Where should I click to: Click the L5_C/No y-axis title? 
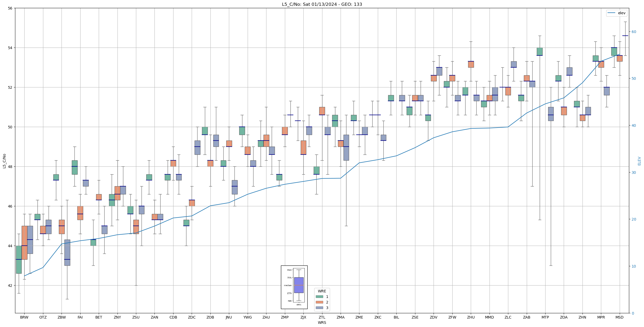(4, 161)
